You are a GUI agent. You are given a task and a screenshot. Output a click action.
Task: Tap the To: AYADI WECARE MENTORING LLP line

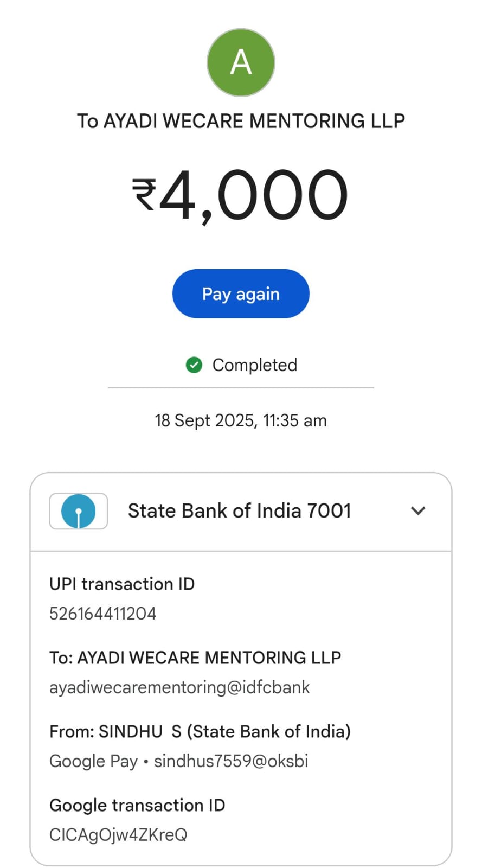195,658
